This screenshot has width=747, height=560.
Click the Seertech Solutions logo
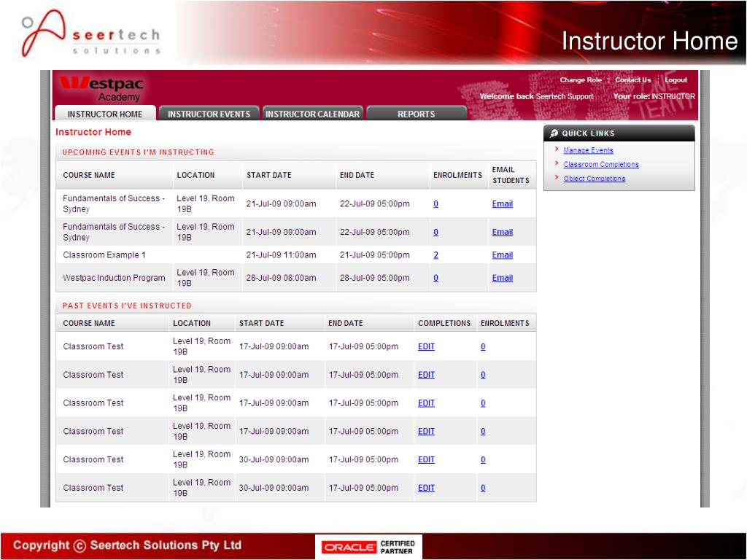[x=90, y=35]
